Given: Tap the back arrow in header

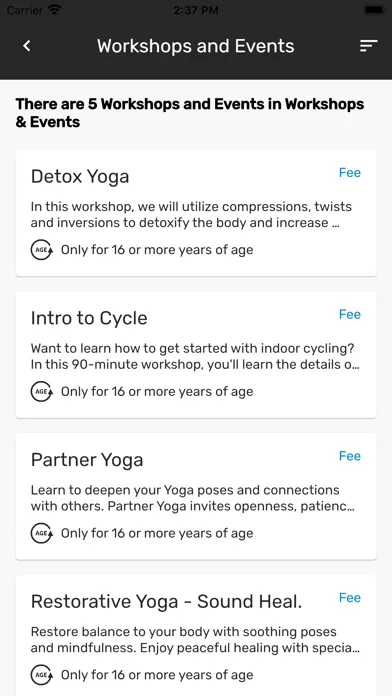Looking at the screenshot, I should pos(27,46).
